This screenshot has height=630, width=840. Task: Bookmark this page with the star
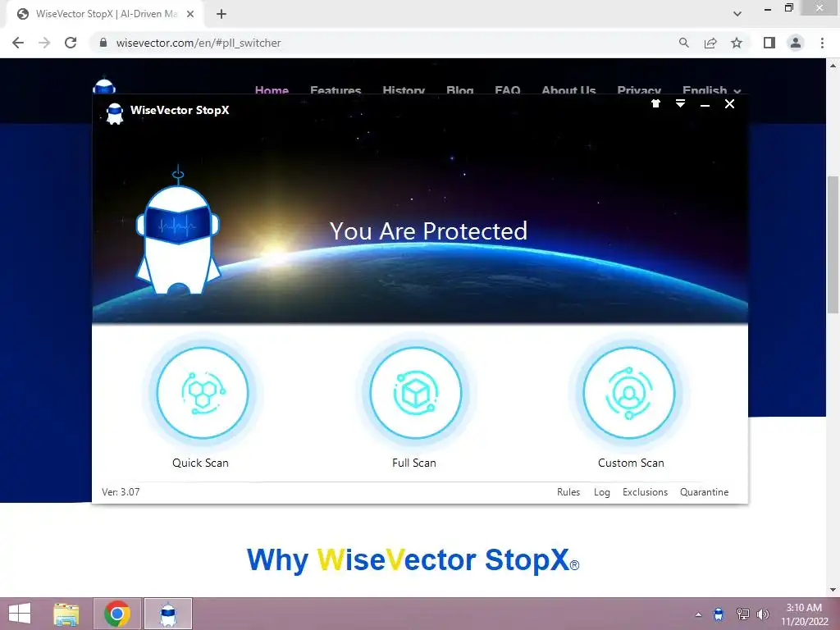737,43
